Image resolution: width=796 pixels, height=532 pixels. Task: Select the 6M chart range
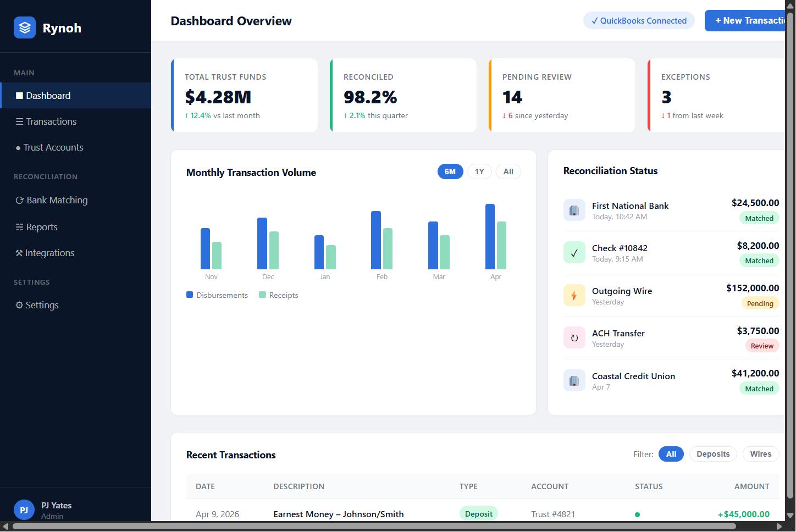[450, 171]
